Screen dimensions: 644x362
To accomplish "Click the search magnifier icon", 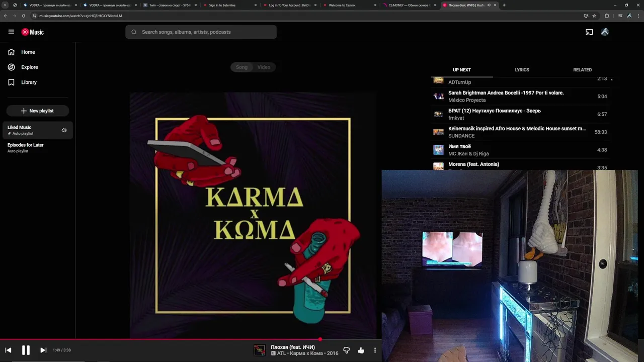I will click(134, 32).
